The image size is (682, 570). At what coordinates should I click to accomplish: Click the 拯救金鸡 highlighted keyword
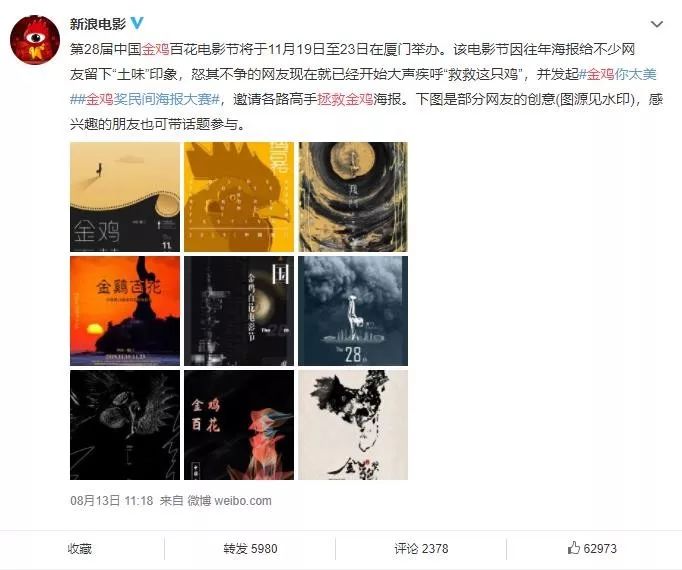coord(345,100)
